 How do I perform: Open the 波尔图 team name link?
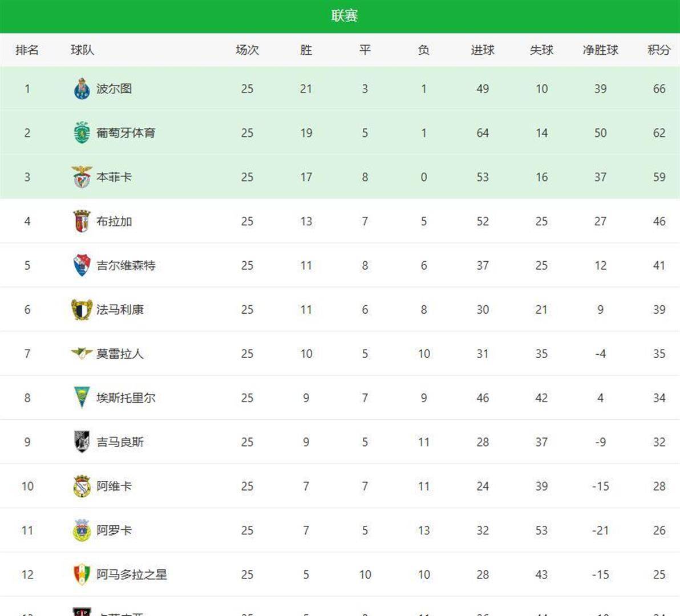[114, 89]
